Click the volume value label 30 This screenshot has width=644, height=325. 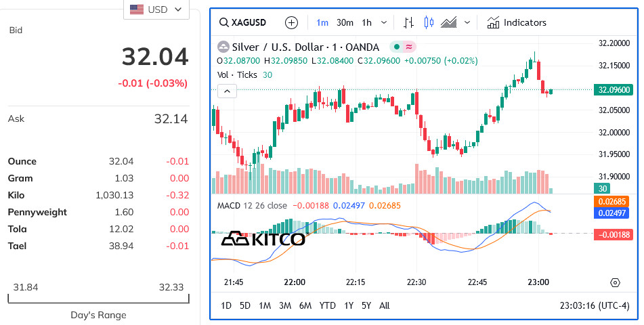602,189
